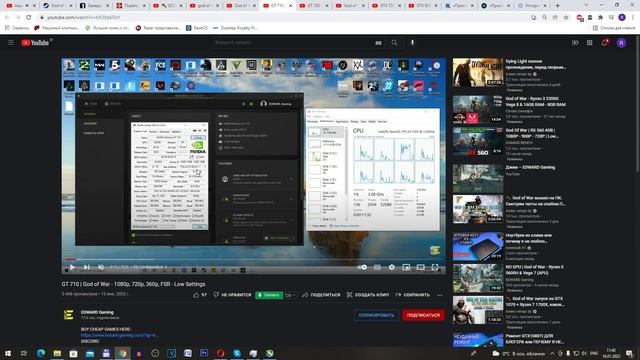Viewport: 640px width, 360px height.
Task: Toggle subtitles in the video player
Action: pyautogui.click(x=378, y=267)
